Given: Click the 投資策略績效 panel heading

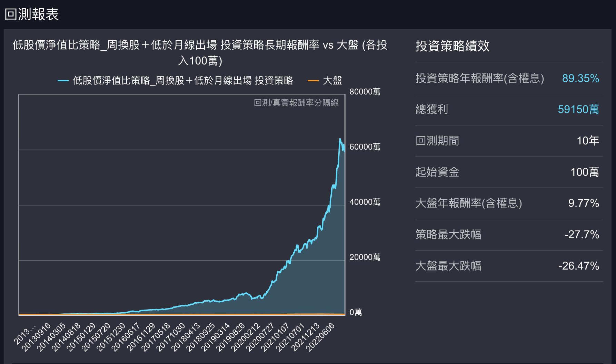Looking at the screenshot, I should [452, 46].
